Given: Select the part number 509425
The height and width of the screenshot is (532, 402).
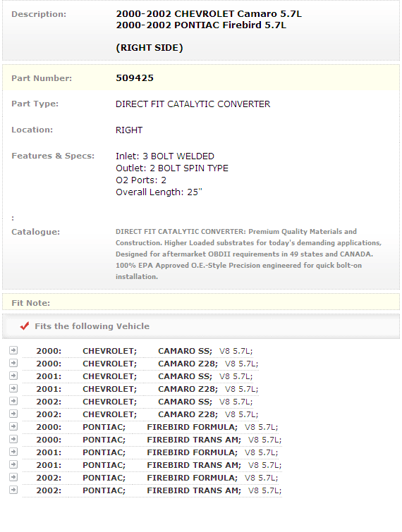Looking at the screenshot, I should [135, 78].
